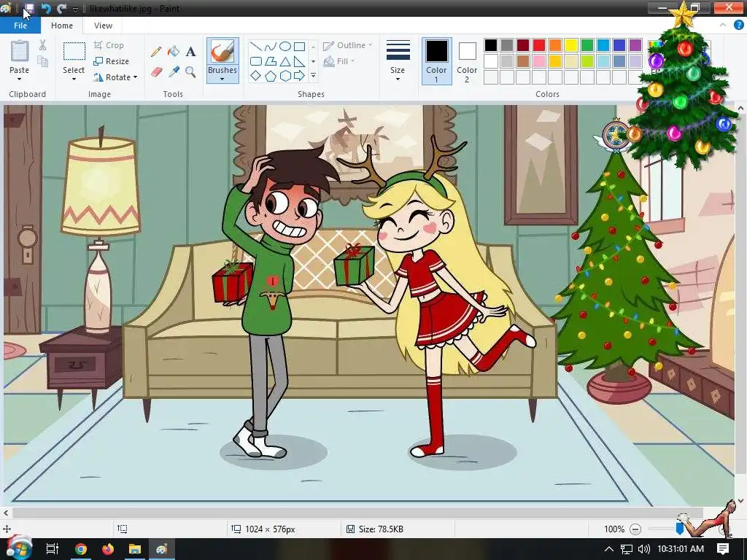747x560 pixels.
Task: Switch to the Home tab
Action: pyautogui.click(x=62, y=26)
